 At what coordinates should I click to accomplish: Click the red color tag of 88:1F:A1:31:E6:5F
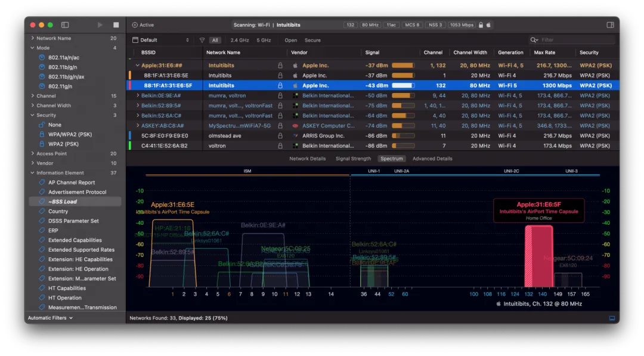(130, 85)
